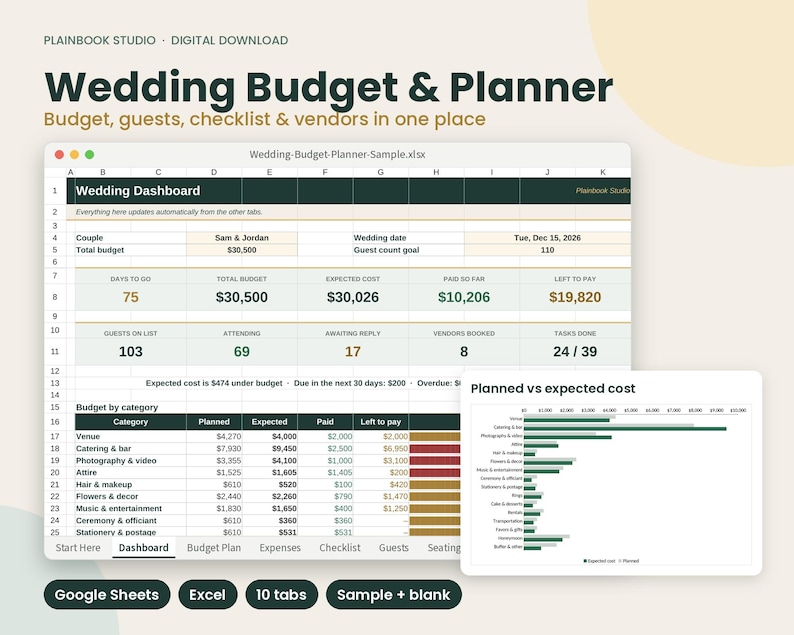
Task: Select the Music & entertainment category cell
Action: click(131, 508)
